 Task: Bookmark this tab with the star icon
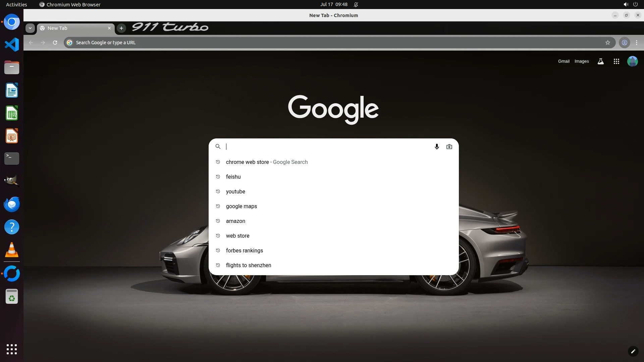tap(607, 43)
